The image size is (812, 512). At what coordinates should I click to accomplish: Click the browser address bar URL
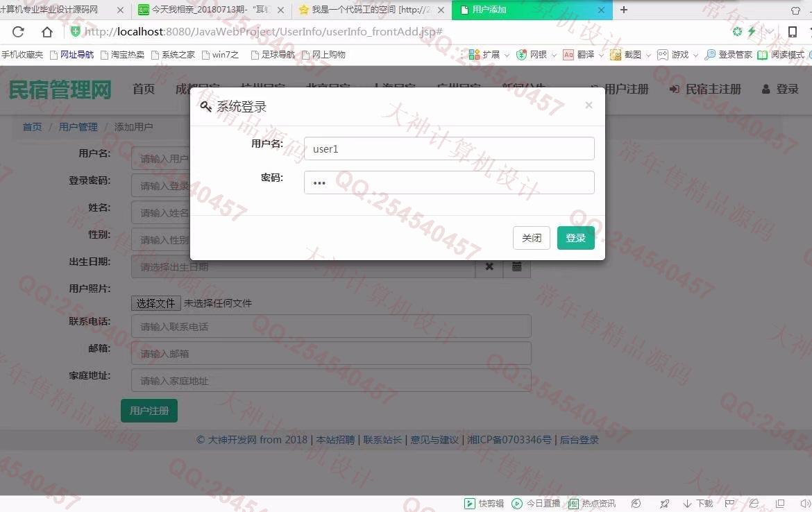(x=263, y=32)
